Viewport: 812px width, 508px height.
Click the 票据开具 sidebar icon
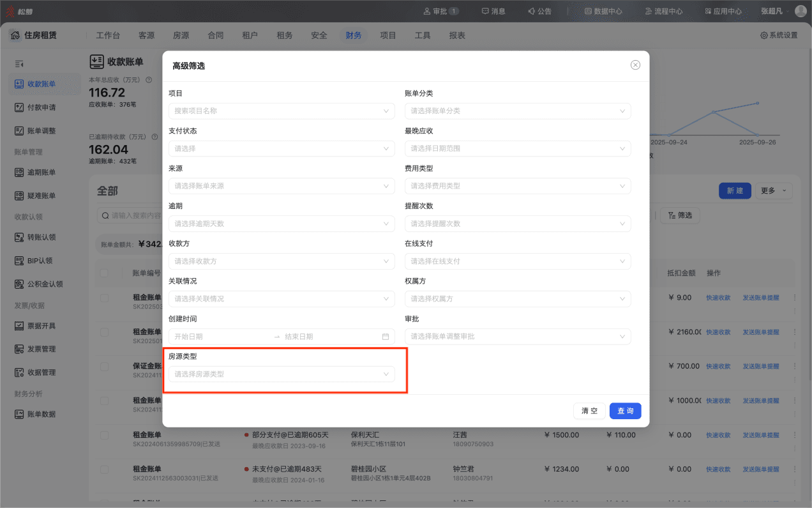(19, 326)
